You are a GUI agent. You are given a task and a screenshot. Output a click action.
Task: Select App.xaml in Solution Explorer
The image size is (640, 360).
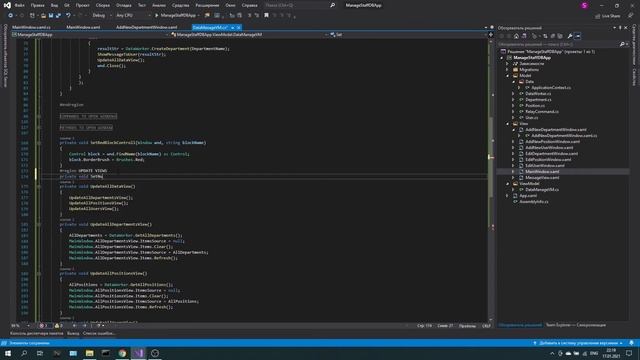coord(528,196)
